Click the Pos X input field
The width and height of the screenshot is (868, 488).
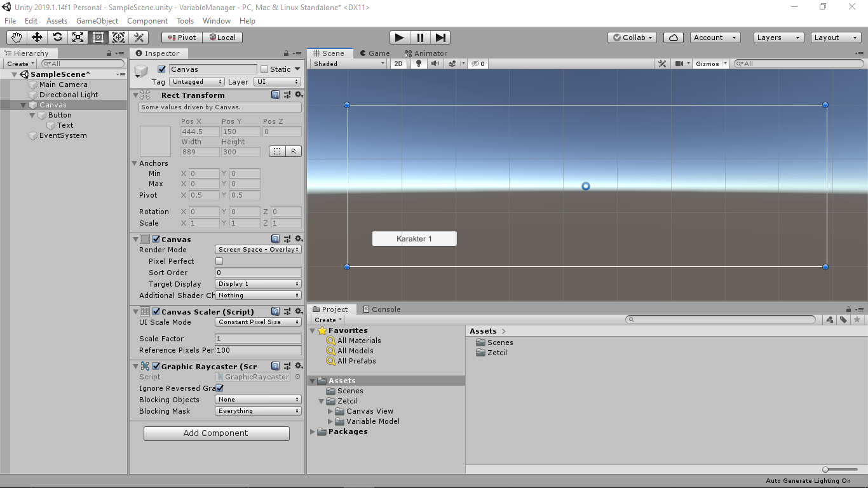tap(199, 132)
